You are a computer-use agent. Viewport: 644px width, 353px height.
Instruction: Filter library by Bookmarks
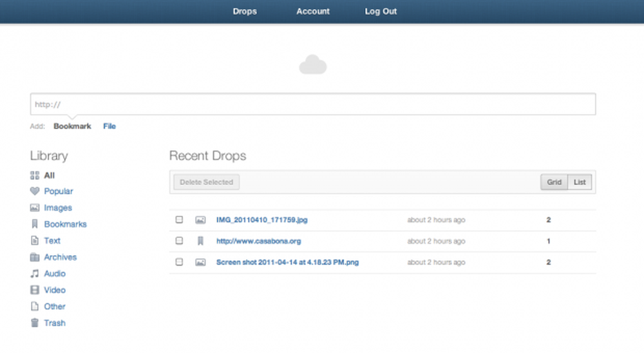(x=65, y=224)
